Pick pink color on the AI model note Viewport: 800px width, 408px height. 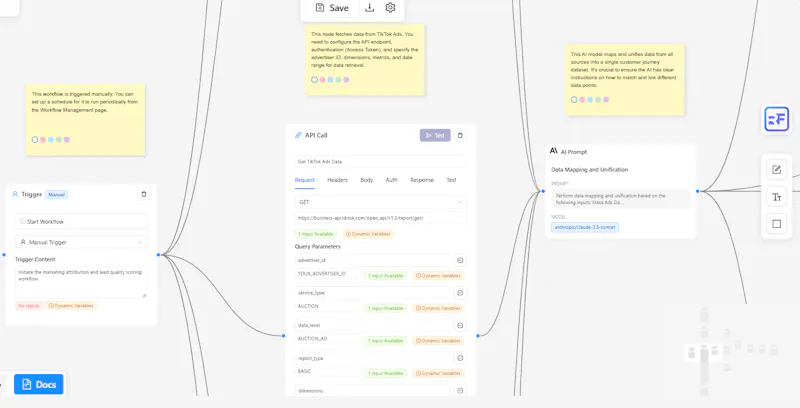(582, 99)
